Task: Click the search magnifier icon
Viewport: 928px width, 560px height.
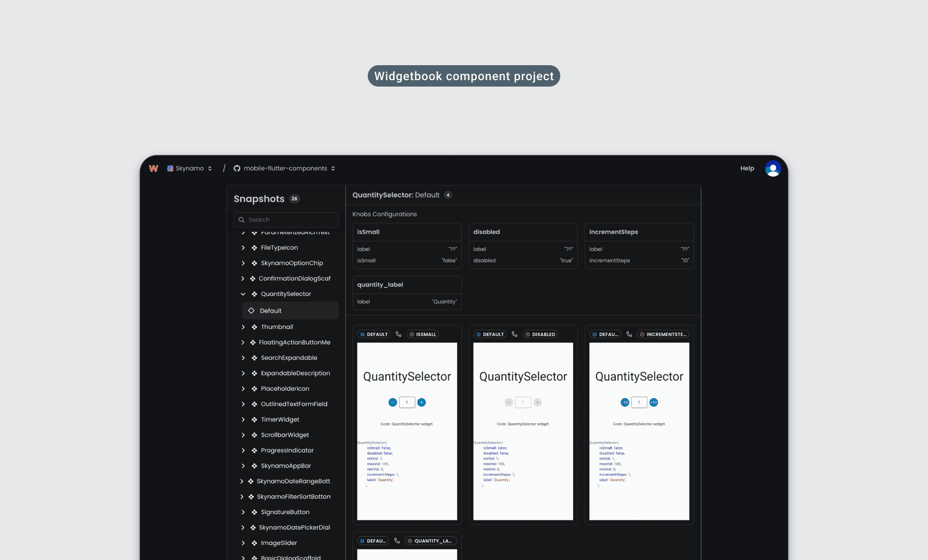Action: [242, 220]
